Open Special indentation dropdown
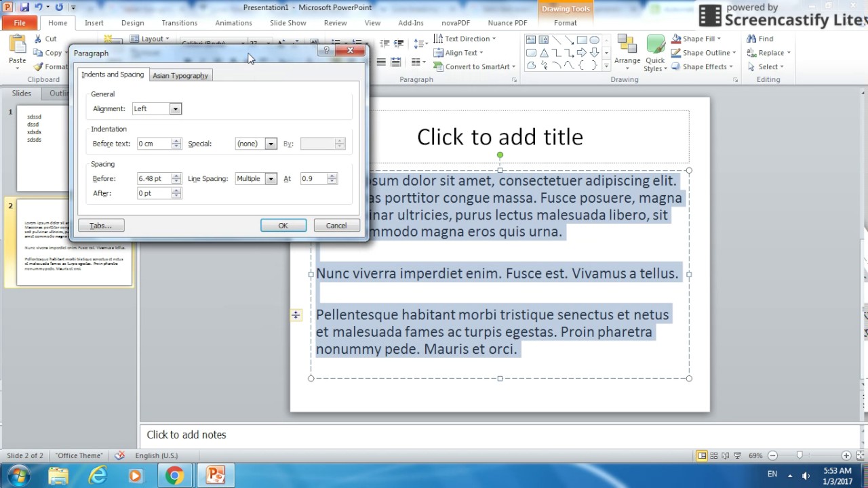This screenshot has height=488, width=868. (271, 144)
